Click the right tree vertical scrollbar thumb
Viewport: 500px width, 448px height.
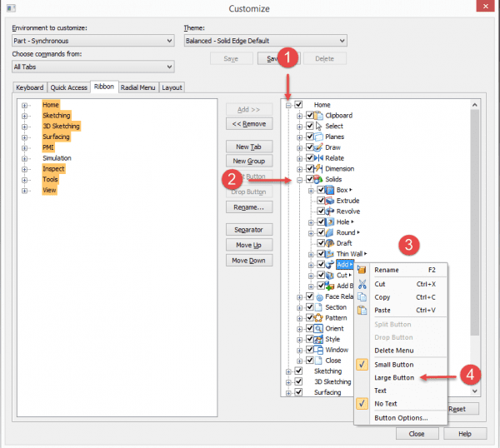coord(475,222)
